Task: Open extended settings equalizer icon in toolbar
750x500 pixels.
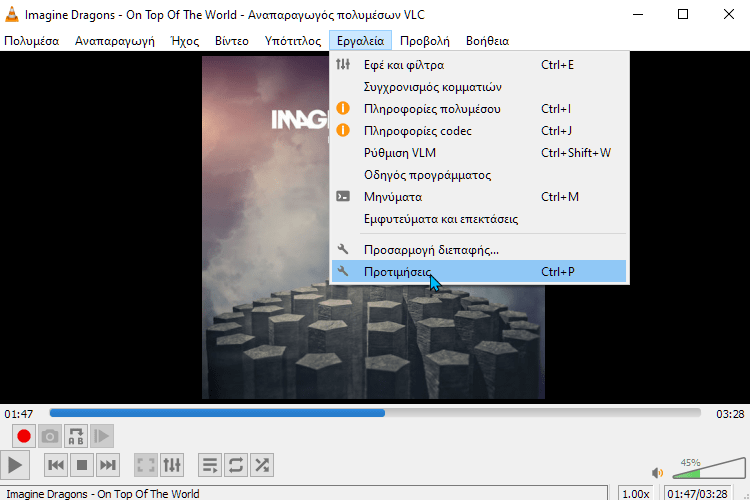Action: tap(172, 465)
